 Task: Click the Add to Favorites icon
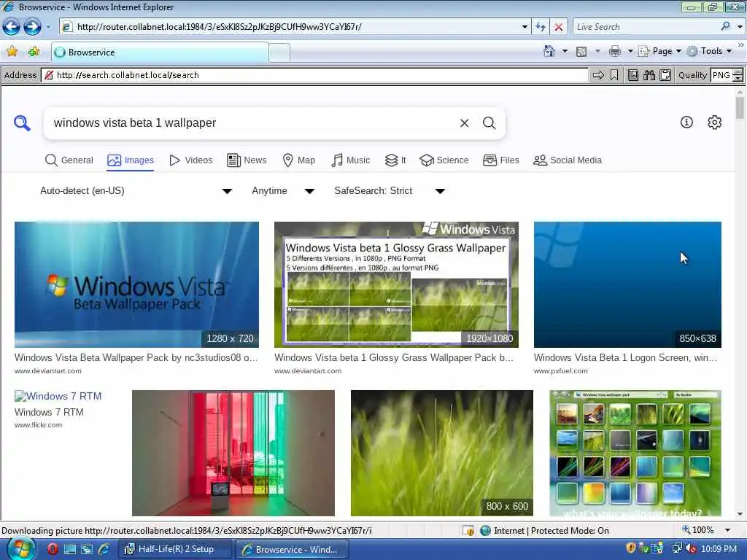pyautogui.click(x=34, y=52)
